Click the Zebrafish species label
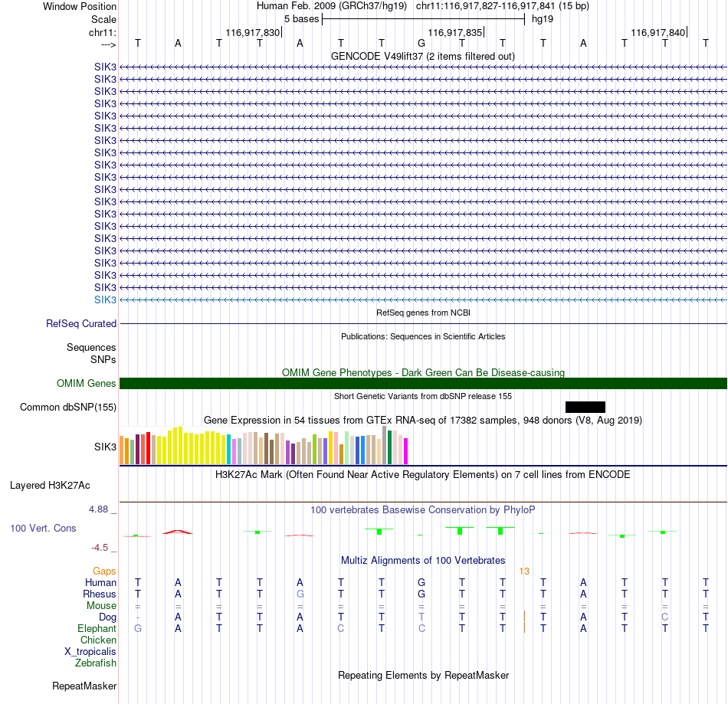Viewport: 728px width, 704px height. coord(96,663)
